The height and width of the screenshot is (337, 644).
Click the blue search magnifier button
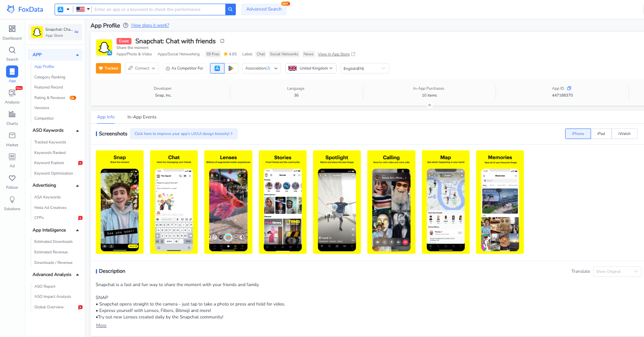point(231,9)
